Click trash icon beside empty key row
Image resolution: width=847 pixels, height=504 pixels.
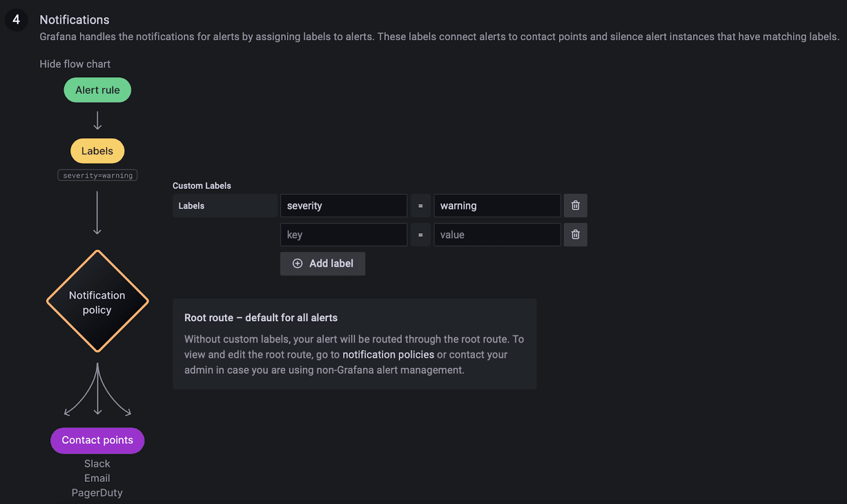coord(575,235)
